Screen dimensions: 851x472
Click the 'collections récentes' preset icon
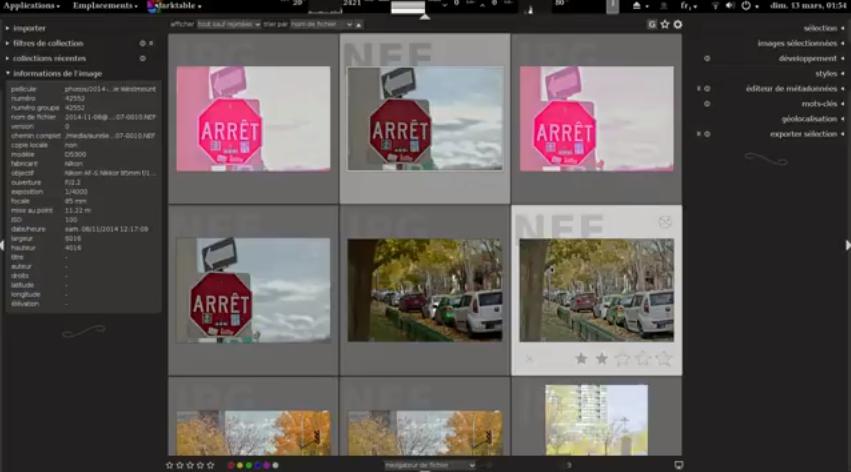click(x=143, y=59)
